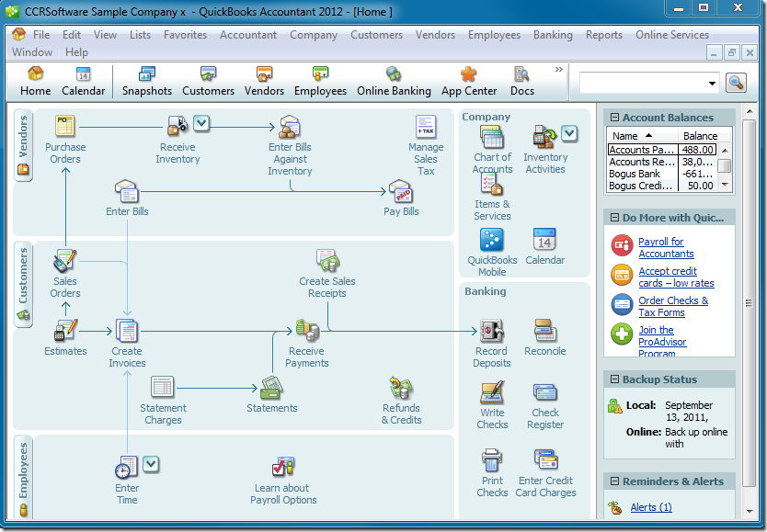
Task: Click the Receive Inventory icon
Action: [177, 126]
